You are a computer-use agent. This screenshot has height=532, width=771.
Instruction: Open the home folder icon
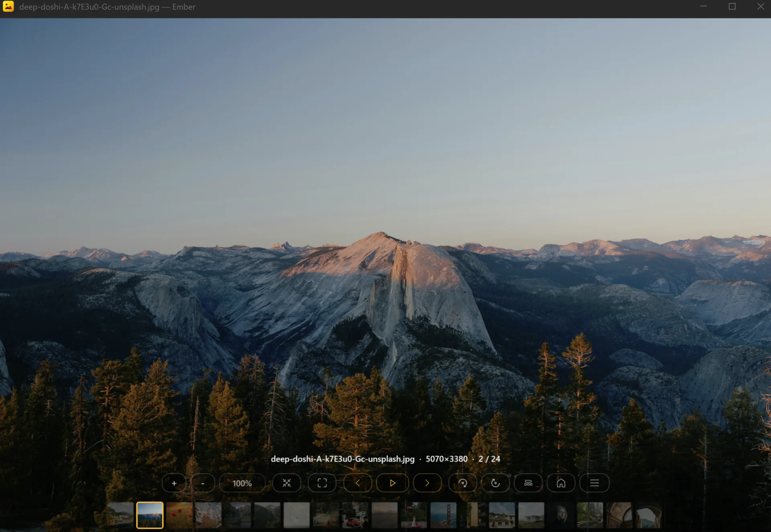coord(561,483)
